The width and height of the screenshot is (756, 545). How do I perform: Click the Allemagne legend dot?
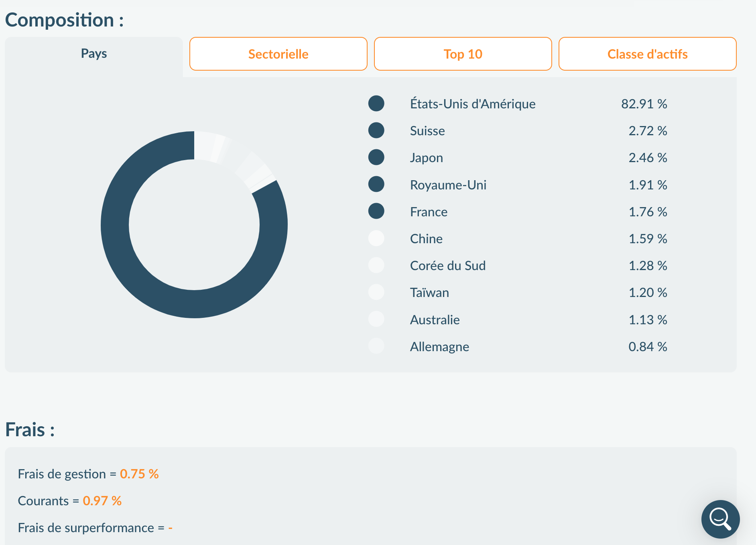pos(376,346)
